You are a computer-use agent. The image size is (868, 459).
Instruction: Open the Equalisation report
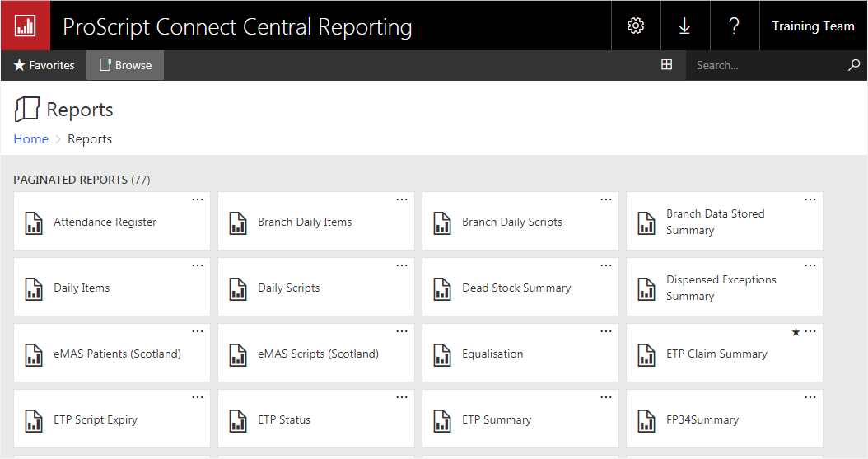click(520, 353)
